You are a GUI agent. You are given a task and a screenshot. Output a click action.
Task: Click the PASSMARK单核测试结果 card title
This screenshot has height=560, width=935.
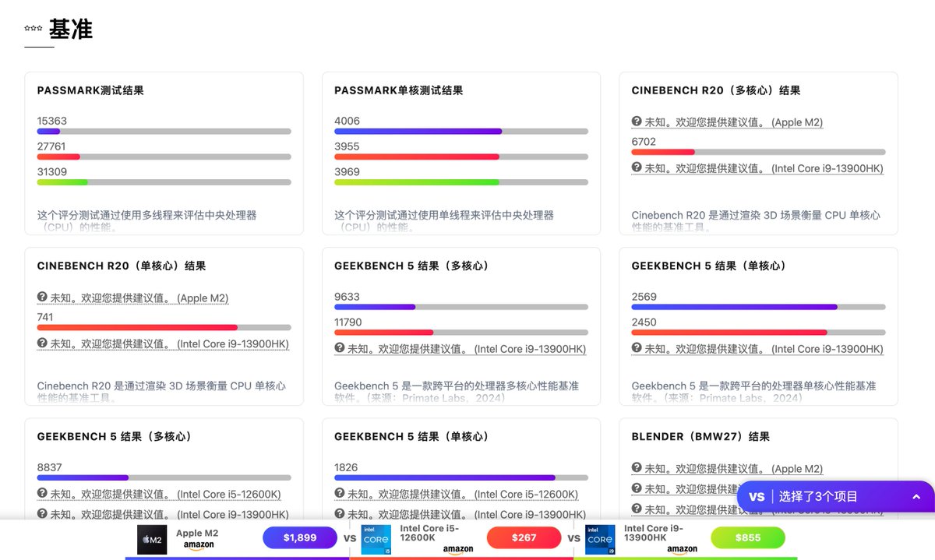coord(399,90)
